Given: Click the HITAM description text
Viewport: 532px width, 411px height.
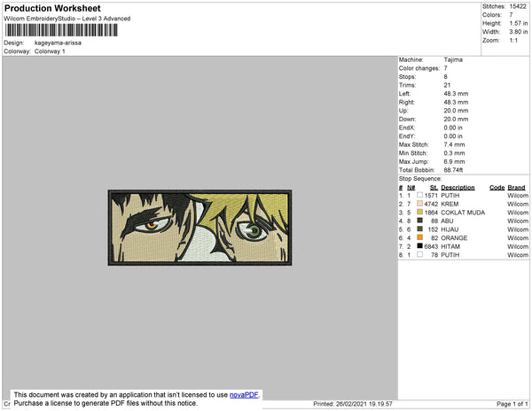Looking at the screenshot, I should [450, 246].
